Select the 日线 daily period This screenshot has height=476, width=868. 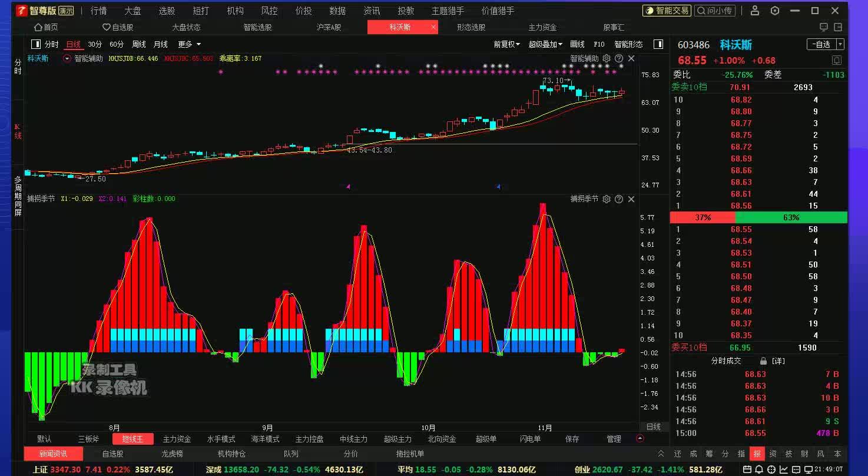pos(74,44)
